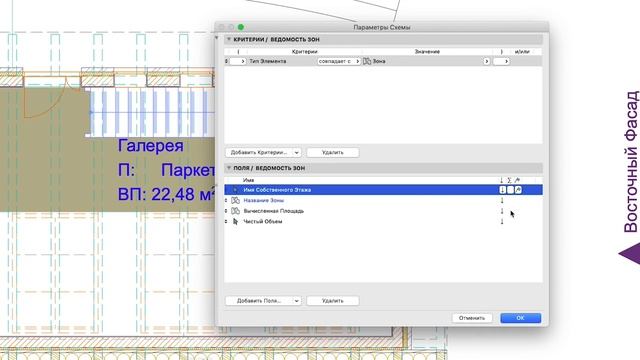The image size is (640, 360).
Task: Click the Галерея zone label on floor plan
Action: pyautogui.click(x=151, y=146)
